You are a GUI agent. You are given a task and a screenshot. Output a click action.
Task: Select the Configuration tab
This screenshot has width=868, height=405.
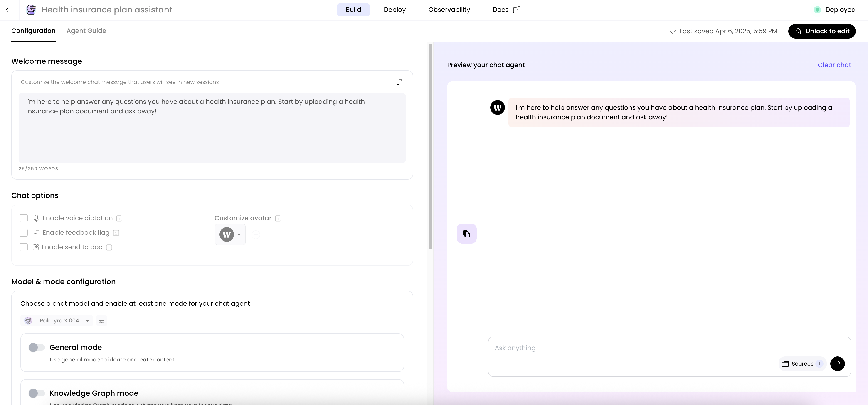33,31
